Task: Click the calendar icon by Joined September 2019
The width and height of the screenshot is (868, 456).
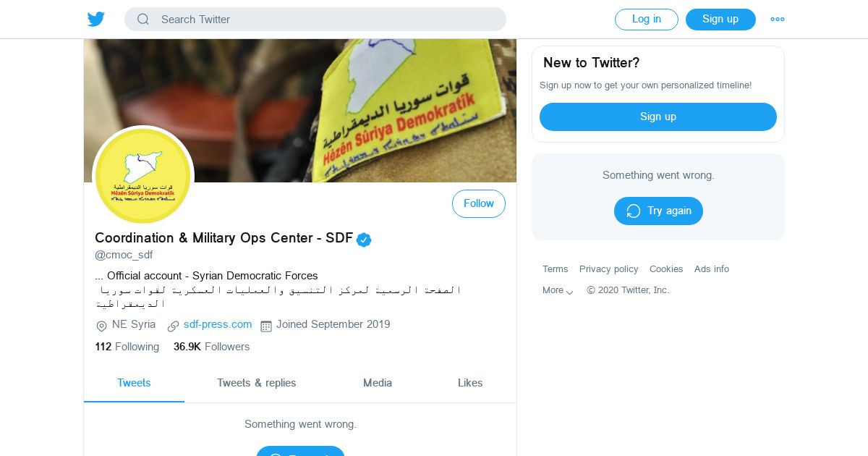Action: [x=265, y=326]
